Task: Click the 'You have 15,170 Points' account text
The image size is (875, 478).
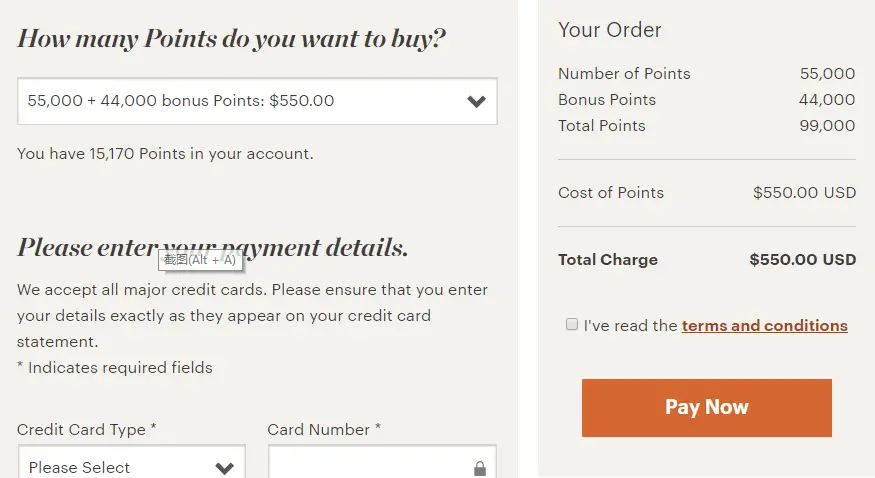Action: pos(165,154)
